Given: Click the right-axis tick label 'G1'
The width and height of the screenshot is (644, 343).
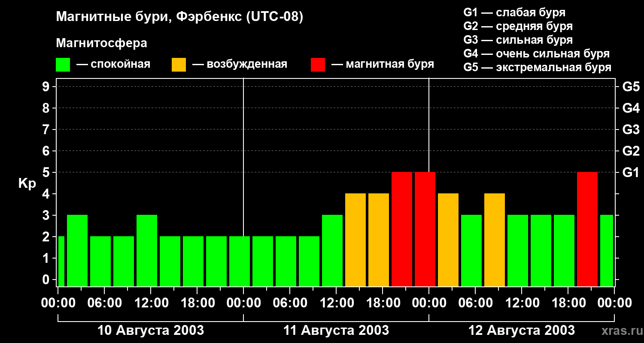Looking at the screenshot, I should coord(631,172).
